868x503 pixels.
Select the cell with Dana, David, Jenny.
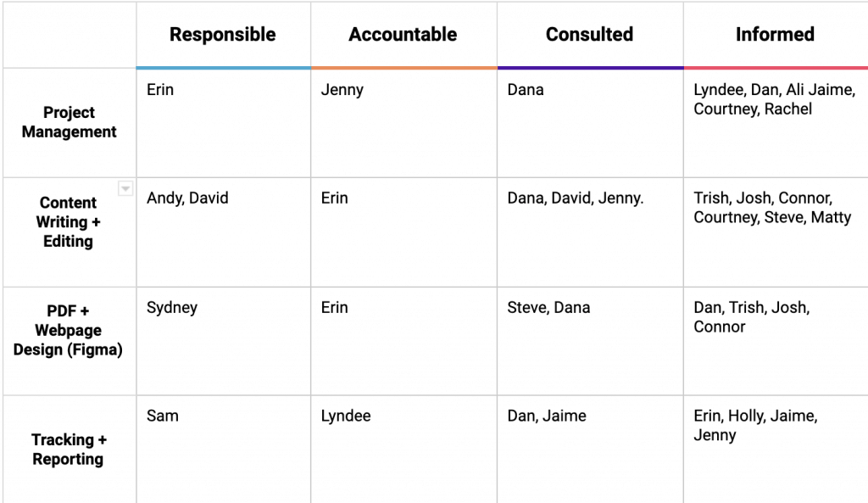tap(590, 232)
